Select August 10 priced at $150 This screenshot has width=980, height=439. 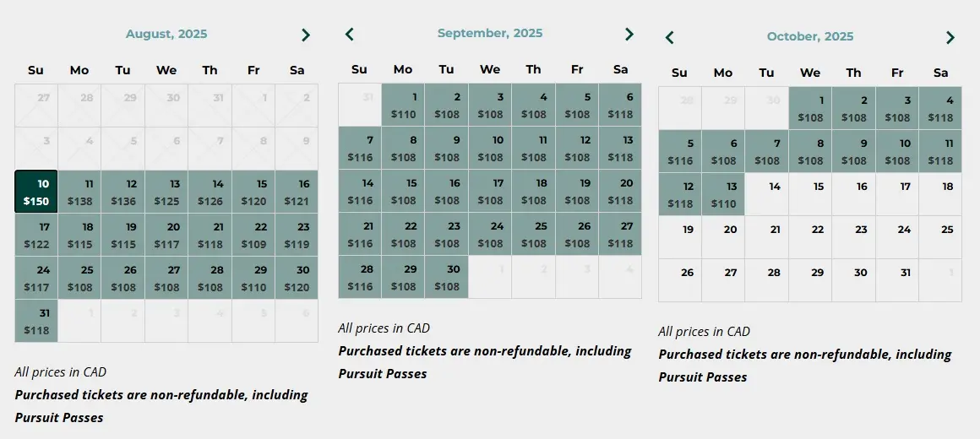tap(36, 192)
